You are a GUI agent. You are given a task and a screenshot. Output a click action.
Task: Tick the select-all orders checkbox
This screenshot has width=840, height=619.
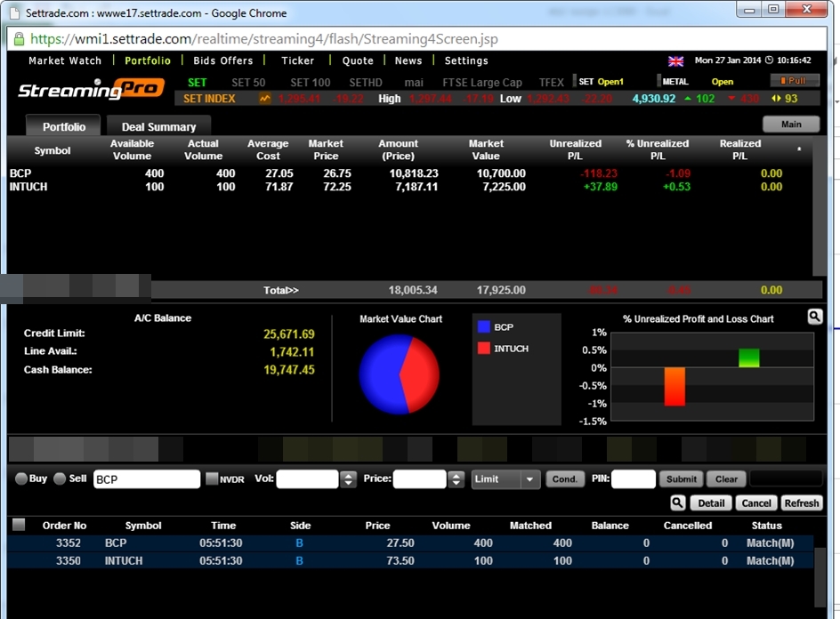[19, 525]
